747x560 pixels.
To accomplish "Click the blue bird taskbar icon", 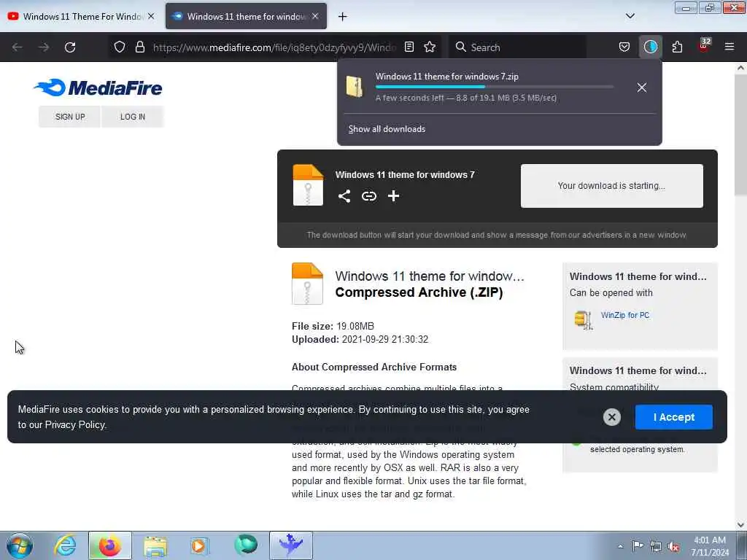I will click(290, 545).
